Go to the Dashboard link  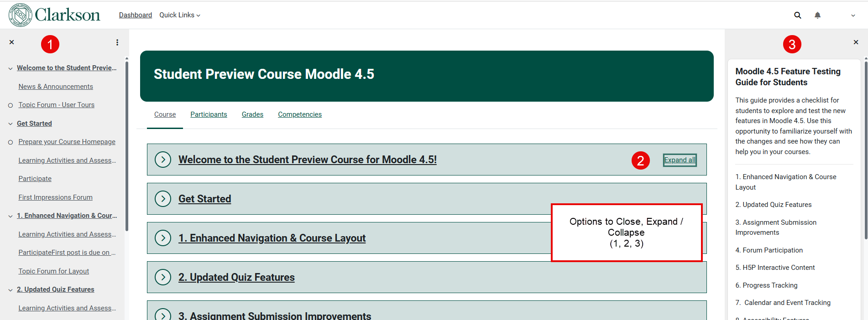click(x=136, y=15)
